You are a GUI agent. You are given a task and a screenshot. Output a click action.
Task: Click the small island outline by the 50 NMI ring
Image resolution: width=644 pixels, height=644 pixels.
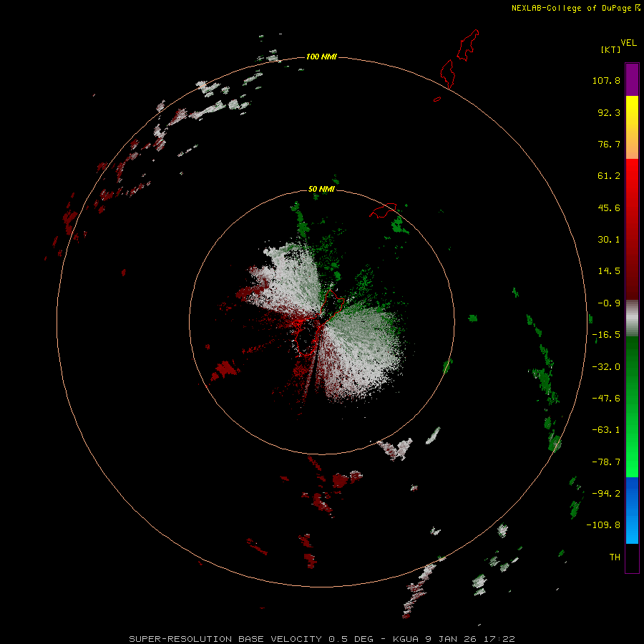pos(384,210)
